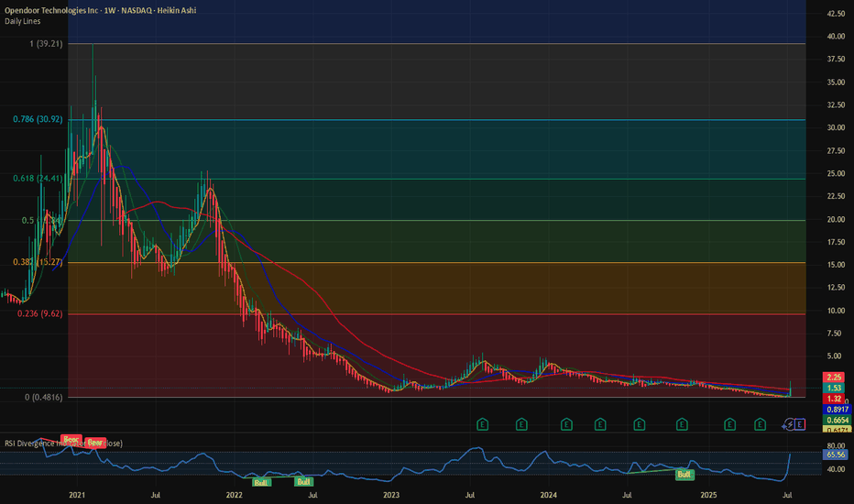The width and height of the screenshot is (854, 504).
Task: Click the first Bull tag in early 2022
Action: (261, 482)
